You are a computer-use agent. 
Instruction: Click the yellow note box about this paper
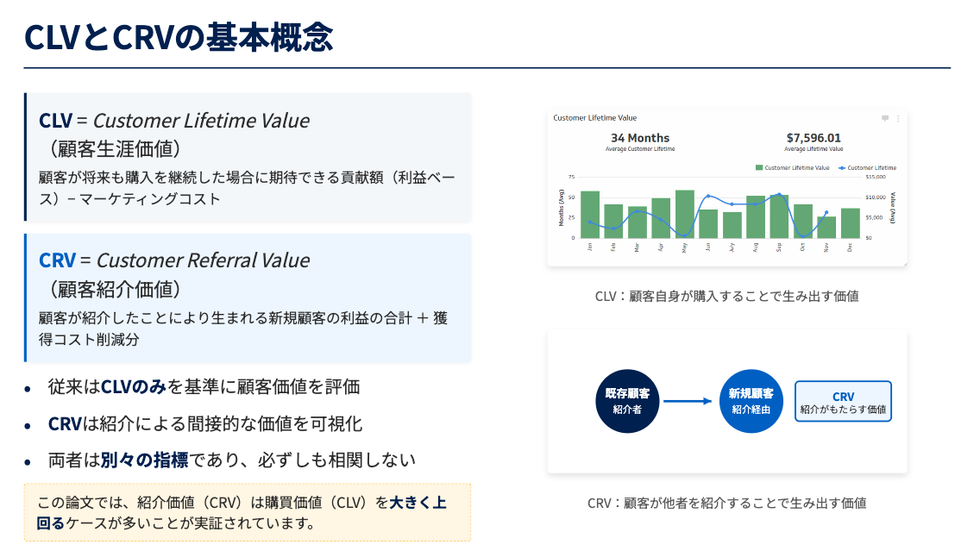coord(248,512)
